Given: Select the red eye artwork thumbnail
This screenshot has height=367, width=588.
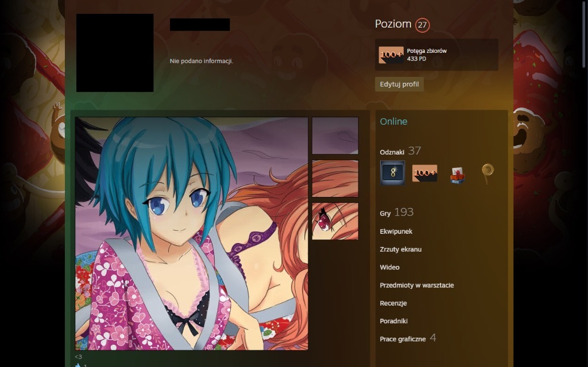Looking at the screenshot, I should tap(335, 221).
